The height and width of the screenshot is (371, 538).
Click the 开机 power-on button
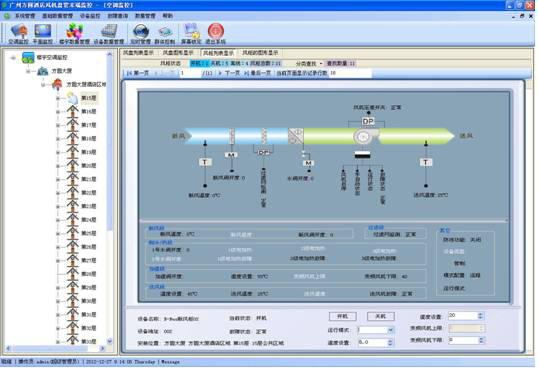[342, 316]
